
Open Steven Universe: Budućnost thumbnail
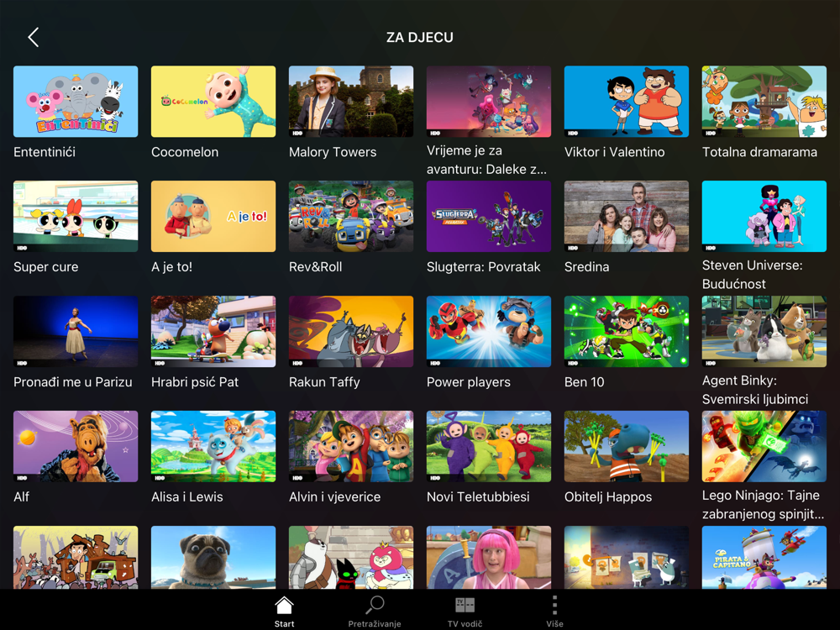click(x=764, y=216)
